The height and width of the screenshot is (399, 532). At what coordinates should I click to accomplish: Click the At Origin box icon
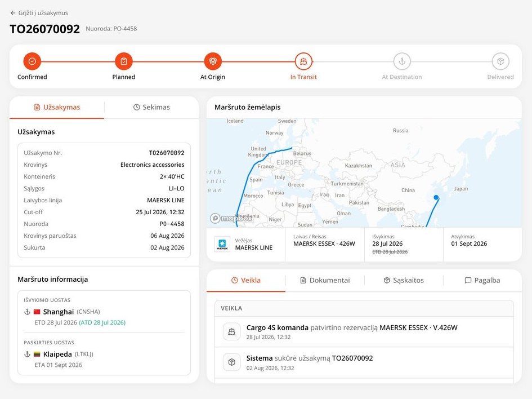[213, 61]
